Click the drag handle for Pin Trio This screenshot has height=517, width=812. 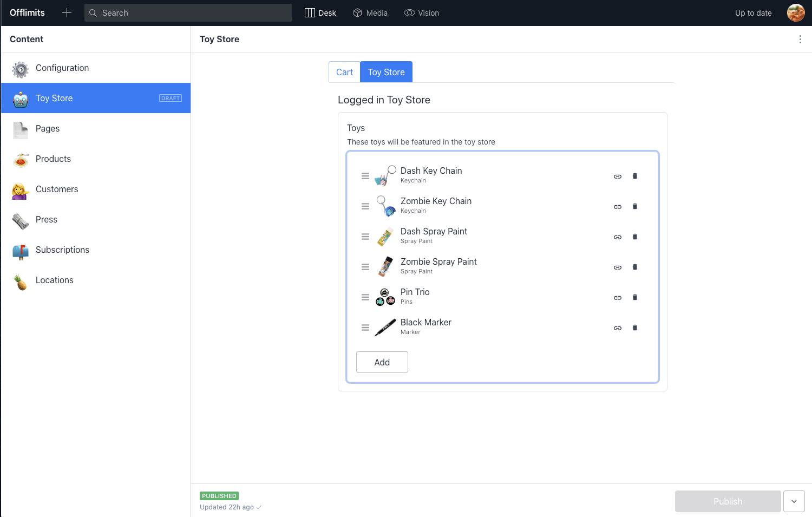click(365, 297)
